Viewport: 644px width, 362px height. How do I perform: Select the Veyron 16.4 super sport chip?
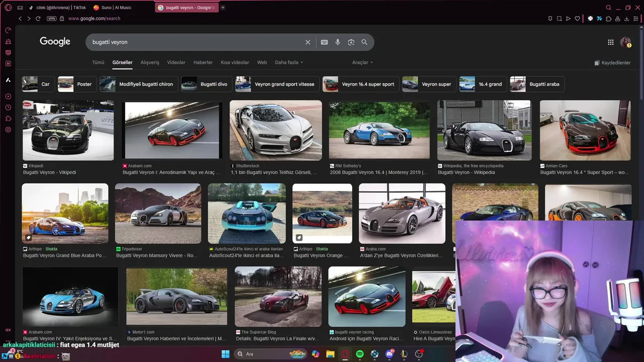click(361, 84)
